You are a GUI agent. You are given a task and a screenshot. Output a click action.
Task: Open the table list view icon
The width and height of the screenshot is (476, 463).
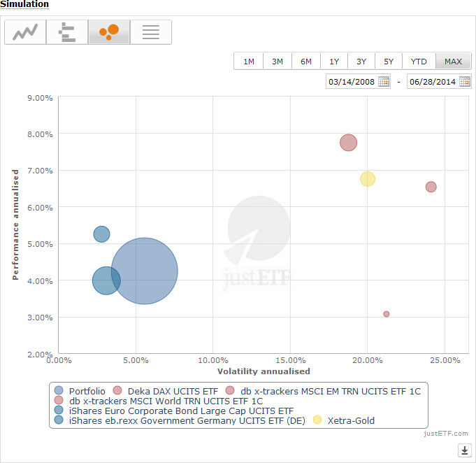pyautogui.click(x=150, y=32)
